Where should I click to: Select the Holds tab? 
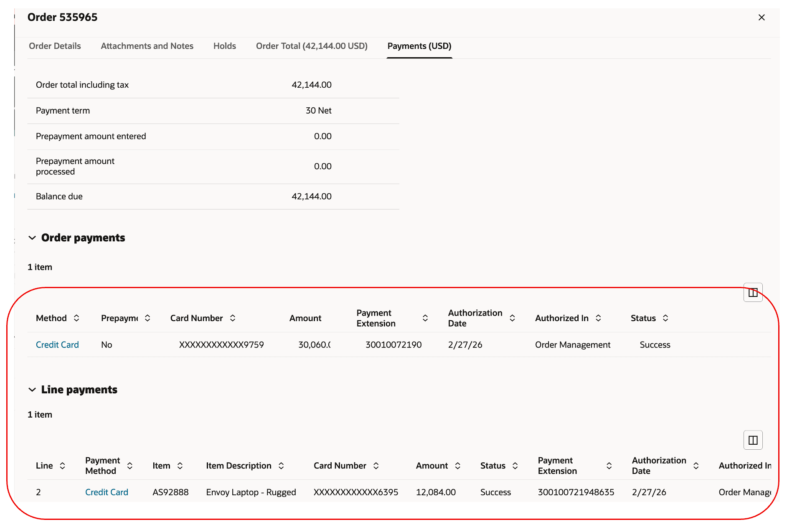click(224, 46)
